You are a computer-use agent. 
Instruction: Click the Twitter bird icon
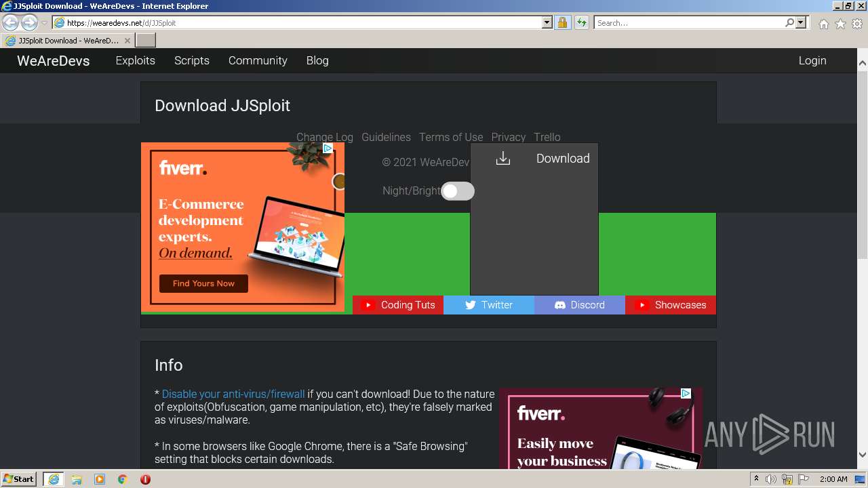[x=470, y=305]
